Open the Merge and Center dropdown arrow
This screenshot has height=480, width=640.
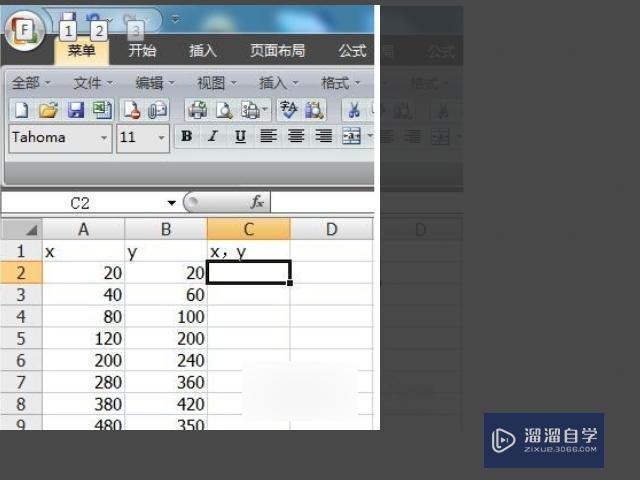[x=369, y=136]
